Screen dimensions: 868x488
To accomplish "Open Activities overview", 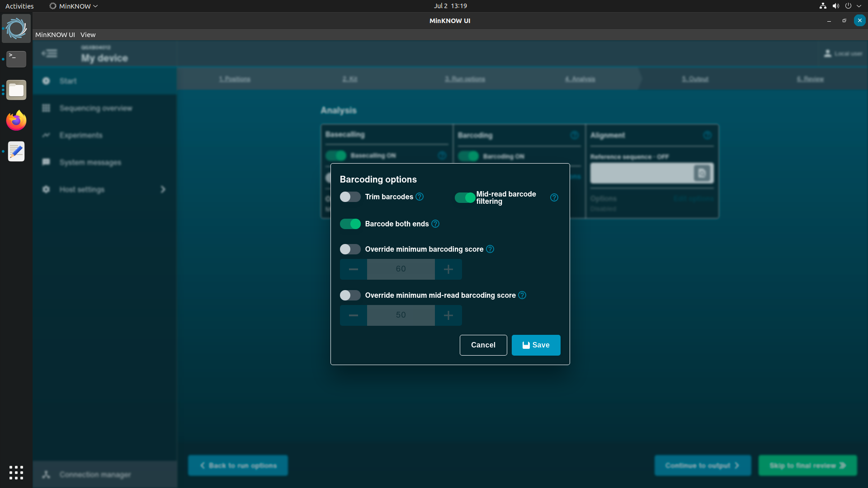I will [19, 6].
